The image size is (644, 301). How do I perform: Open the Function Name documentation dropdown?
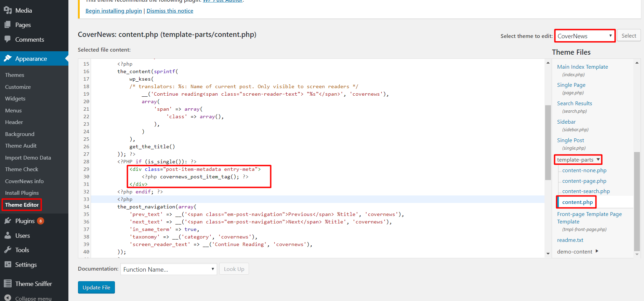coord(169,269)
